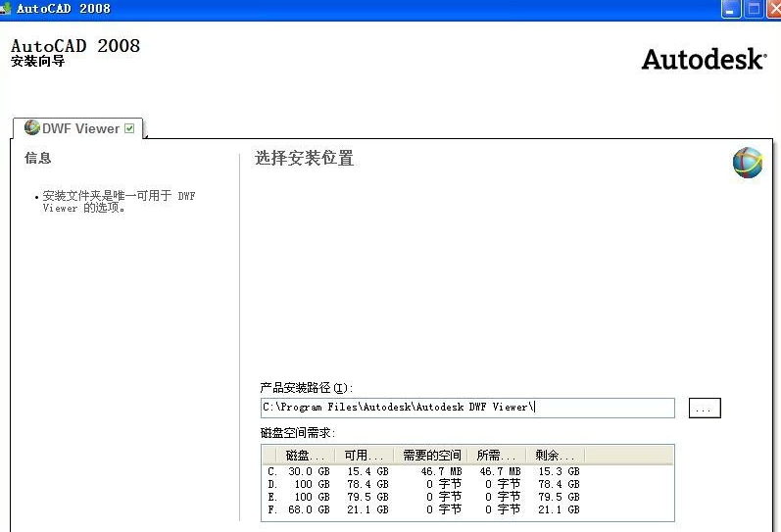Click the 15.4 GB available cell
This screenshot has height=532, width=781.
pyautogui.click(x=368, y=471)
